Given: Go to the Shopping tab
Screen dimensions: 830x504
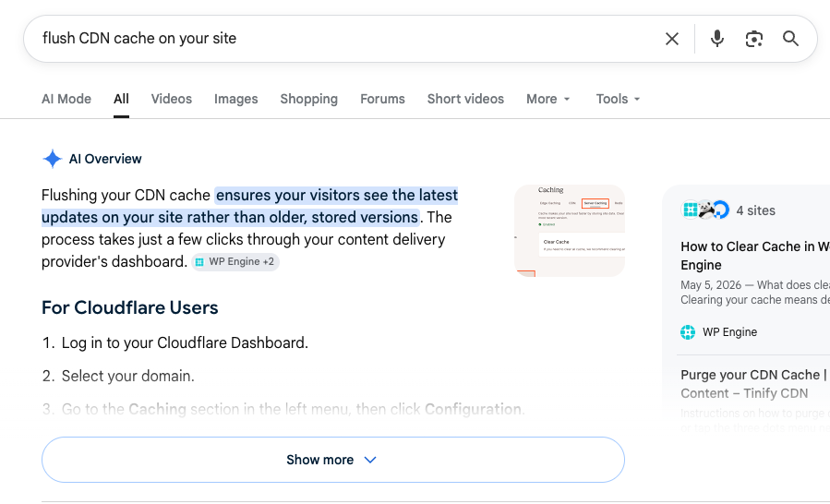Looking at the screenshot, I should 309,99.
